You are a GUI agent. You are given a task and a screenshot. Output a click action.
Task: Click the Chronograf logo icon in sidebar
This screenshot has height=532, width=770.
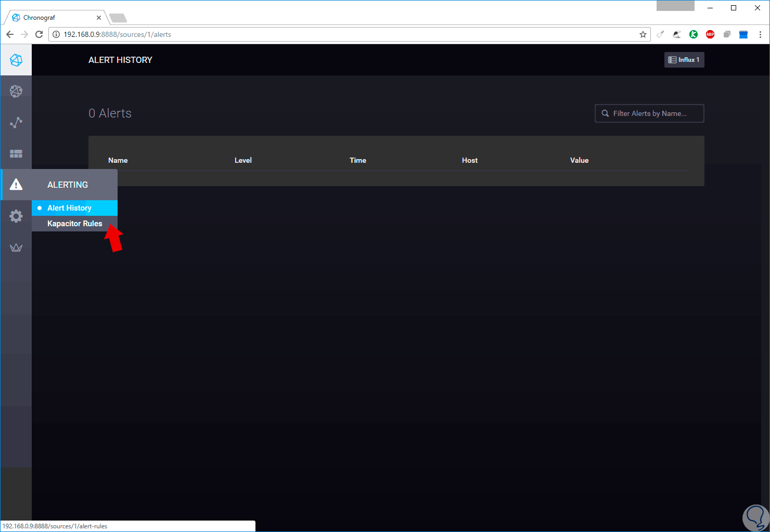[16, 60]
